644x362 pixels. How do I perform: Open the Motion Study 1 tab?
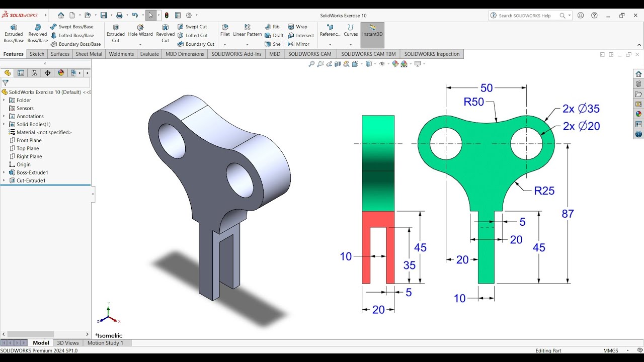[105, 343]
